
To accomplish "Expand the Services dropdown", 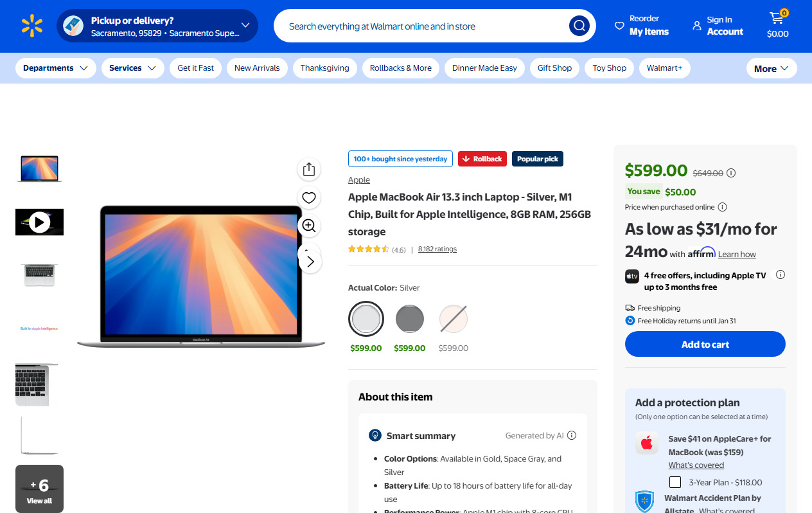I will pos(132,68).
